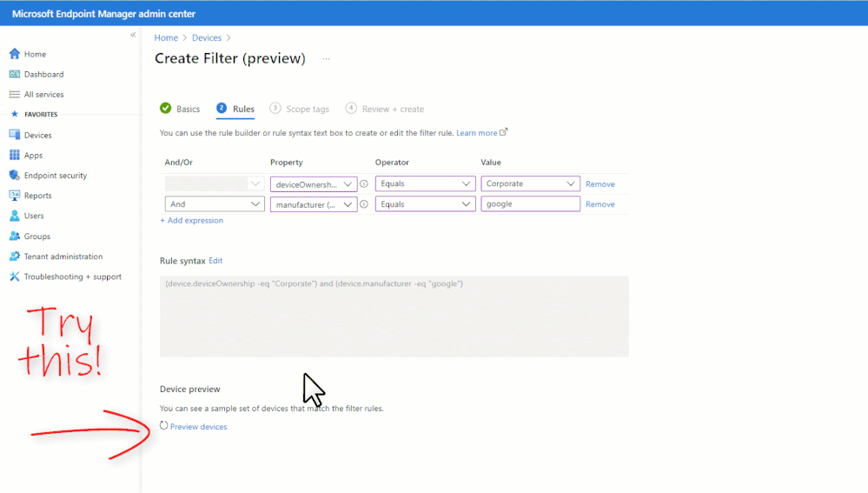Open Dashboard via its sidebar icon

[x=14, y=75]
